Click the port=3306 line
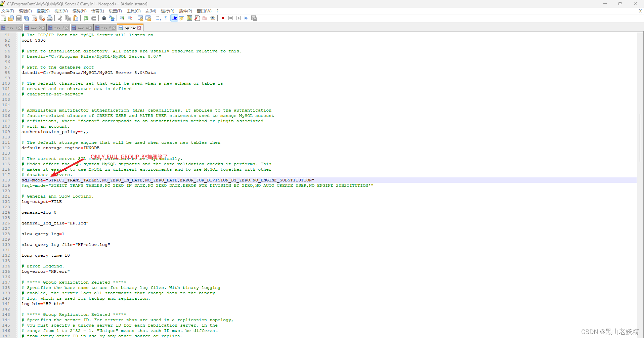This screenshot has width=644, height=338. click(34, 40)
